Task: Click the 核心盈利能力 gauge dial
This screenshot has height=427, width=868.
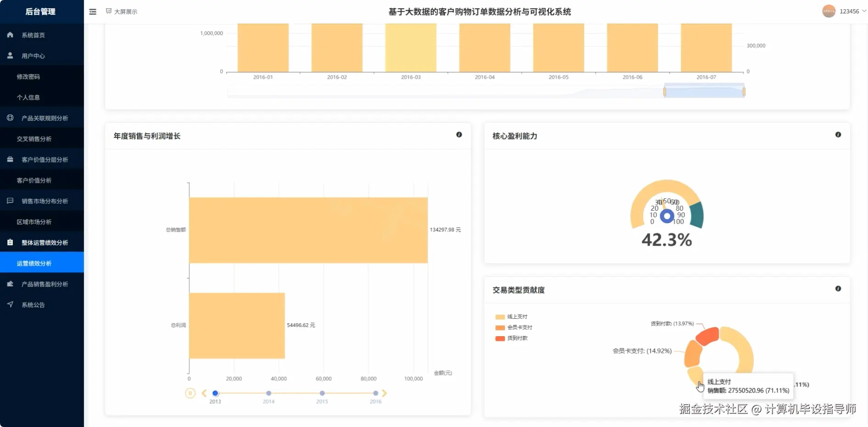Action: (x=667, y=204)
